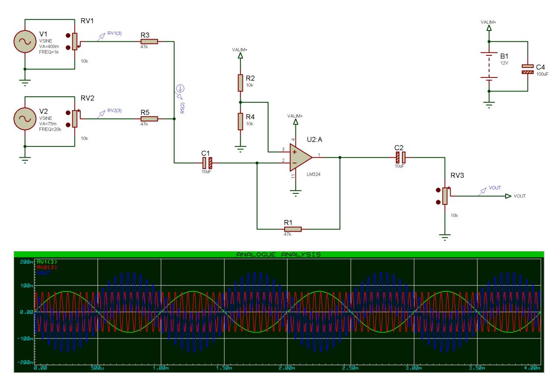This screenshot has height=392, width=558.
Task: Click the VALIM+ power terminal above B1
Action: point(489,28)
